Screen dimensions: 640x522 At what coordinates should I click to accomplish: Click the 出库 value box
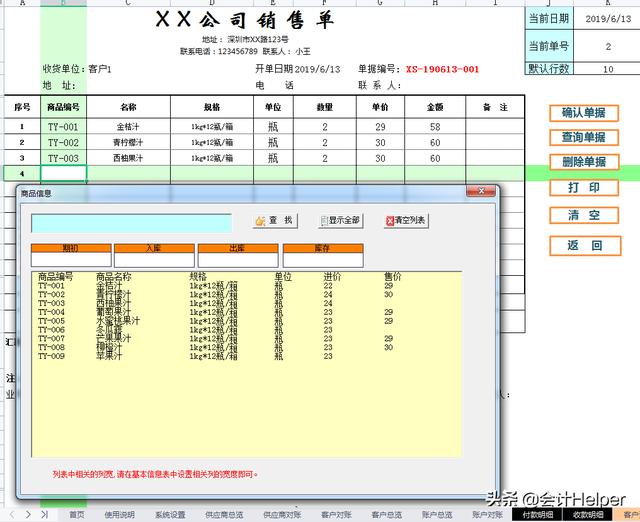[238, 260]
